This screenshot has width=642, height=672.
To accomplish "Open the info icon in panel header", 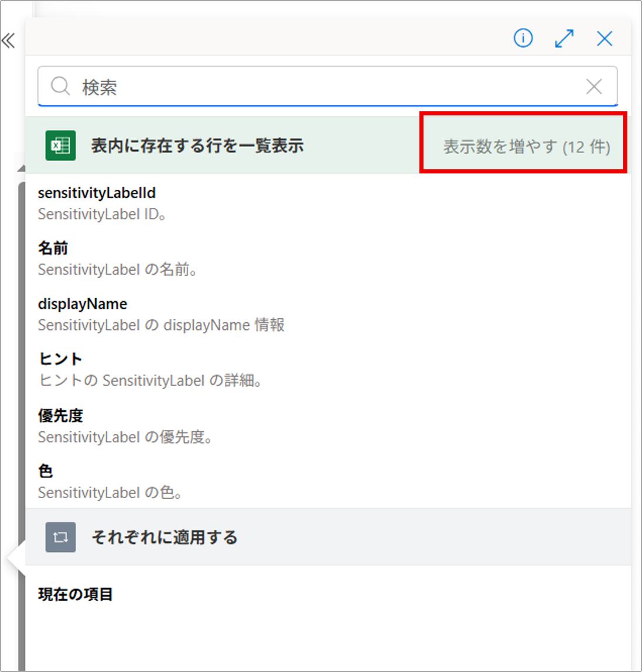I will 523,39.
